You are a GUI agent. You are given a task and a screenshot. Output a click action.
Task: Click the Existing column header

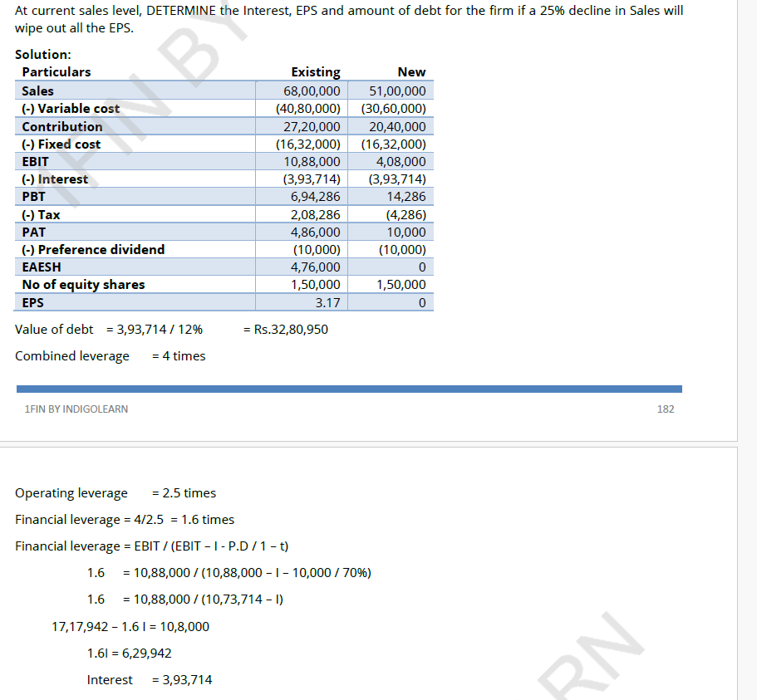coord(315,72)
